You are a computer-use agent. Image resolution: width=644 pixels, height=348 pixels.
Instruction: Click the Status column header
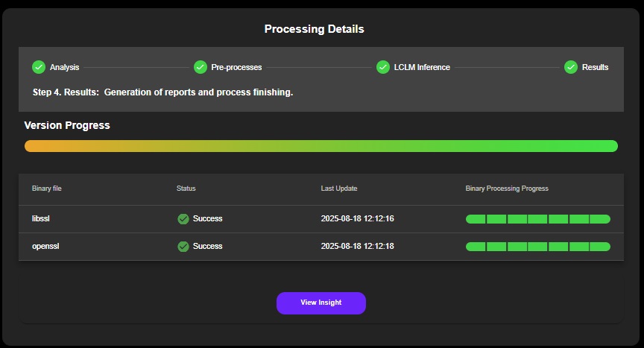click(186, 189)
